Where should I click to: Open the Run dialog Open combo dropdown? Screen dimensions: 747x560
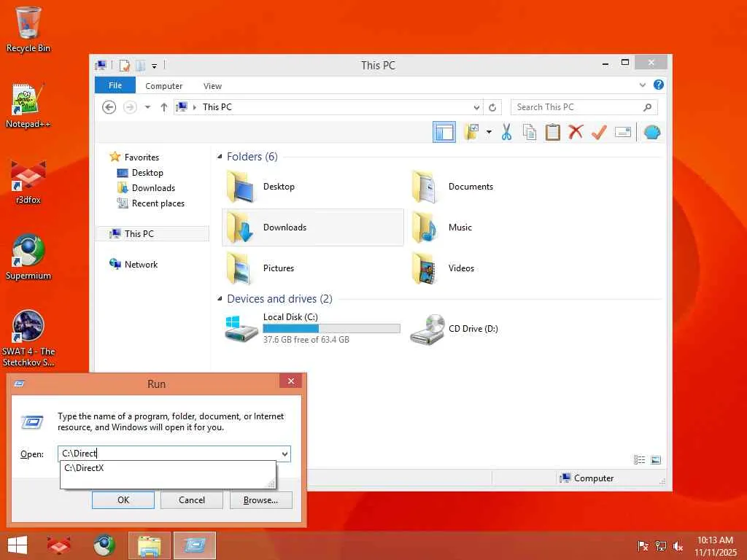(285, 454)
